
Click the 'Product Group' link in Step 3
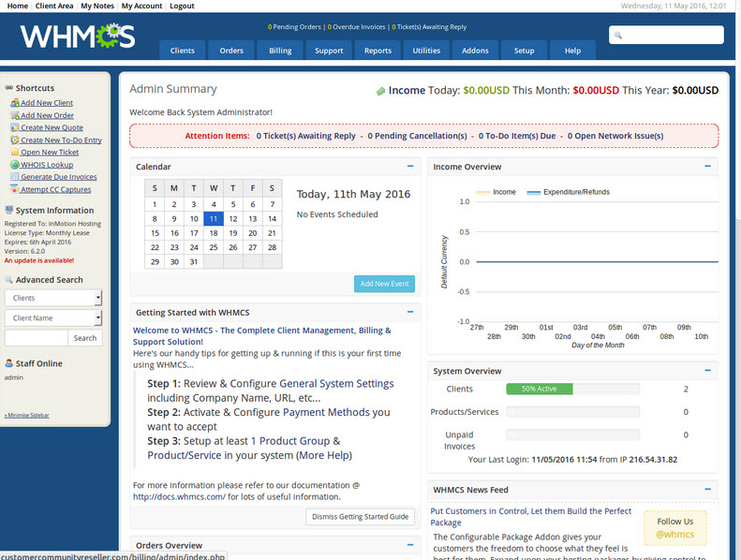tap(294, 441)
